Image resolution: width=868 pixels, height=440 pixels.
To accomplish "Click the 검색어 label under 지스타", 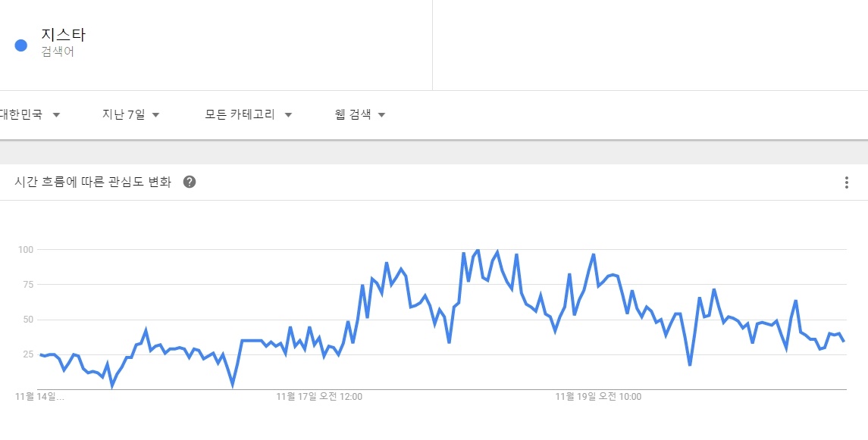I will [x=58, y=52].
